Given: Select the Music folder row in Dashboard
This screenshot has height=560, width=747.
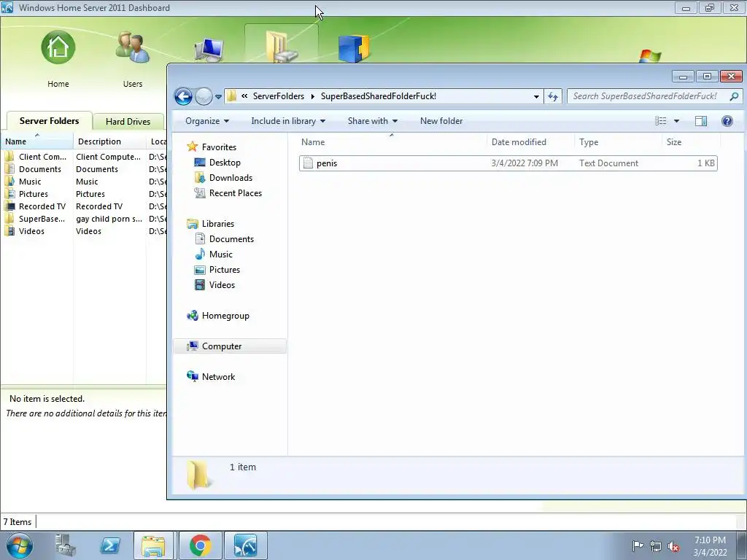Looking at the screenshot, I should tap(83, 182).
